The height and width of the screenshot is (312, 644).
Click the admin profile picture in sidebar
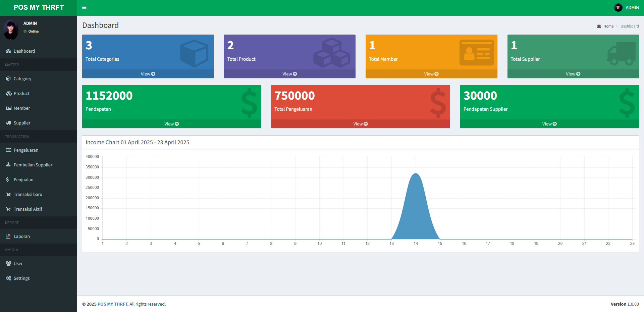point(11,30)
